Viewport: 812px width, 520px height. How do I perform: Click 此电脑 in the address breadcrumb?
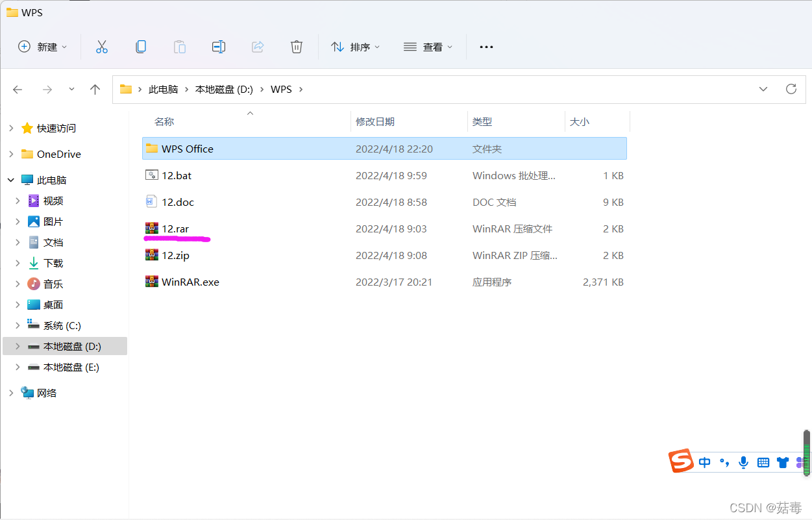[163, 89]
